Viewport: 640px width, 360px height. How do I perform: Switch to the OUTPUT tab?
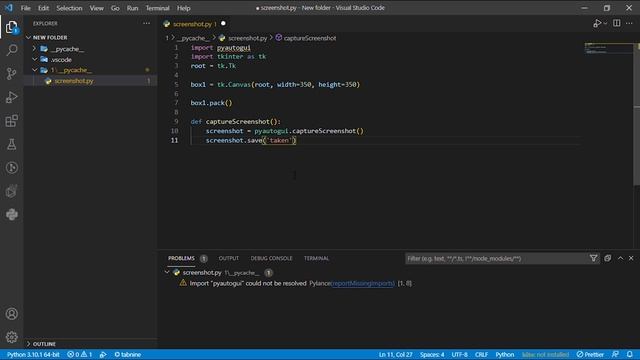229,258
